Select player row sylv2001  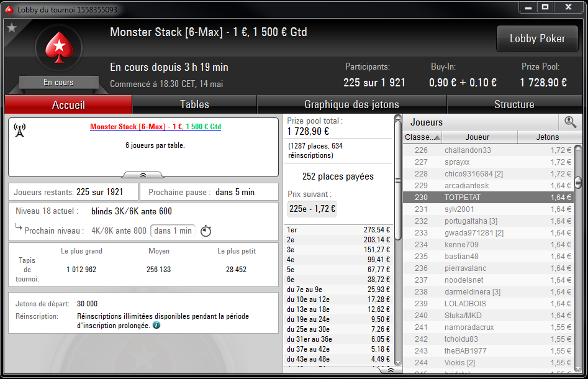coord(488,209)
